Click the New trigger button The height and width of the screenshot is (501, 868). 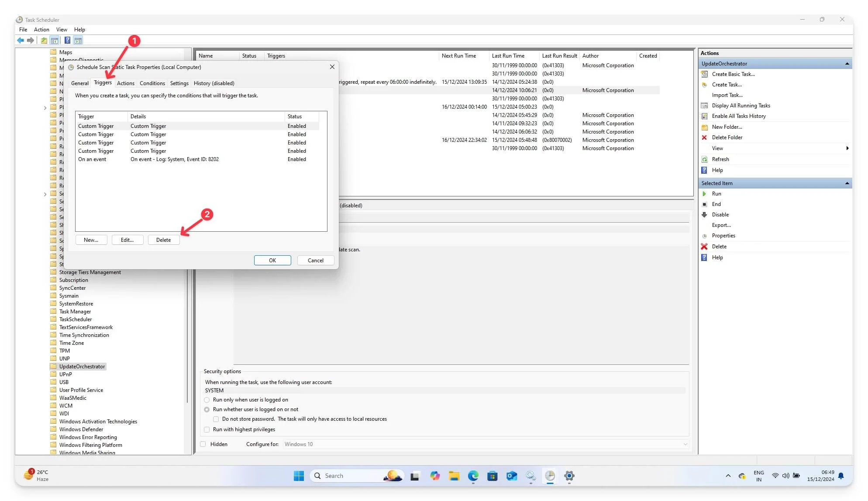coord(91,240)
